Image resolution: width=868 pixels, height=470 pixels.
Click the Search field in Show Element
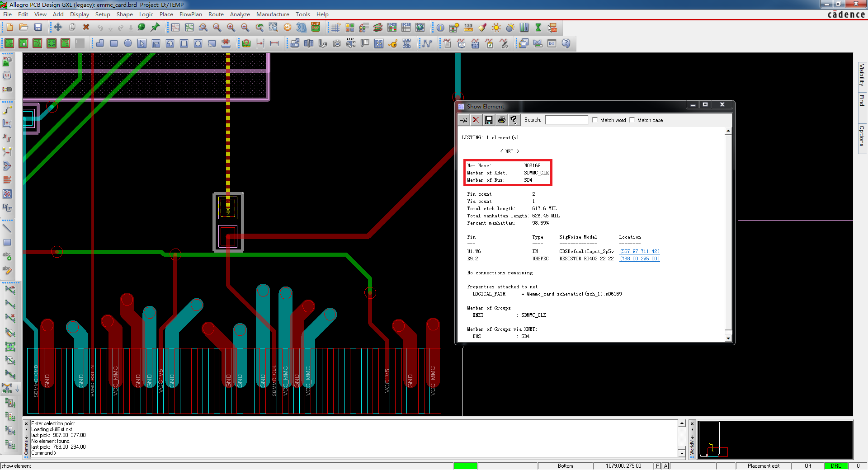[x=566, y=120]
